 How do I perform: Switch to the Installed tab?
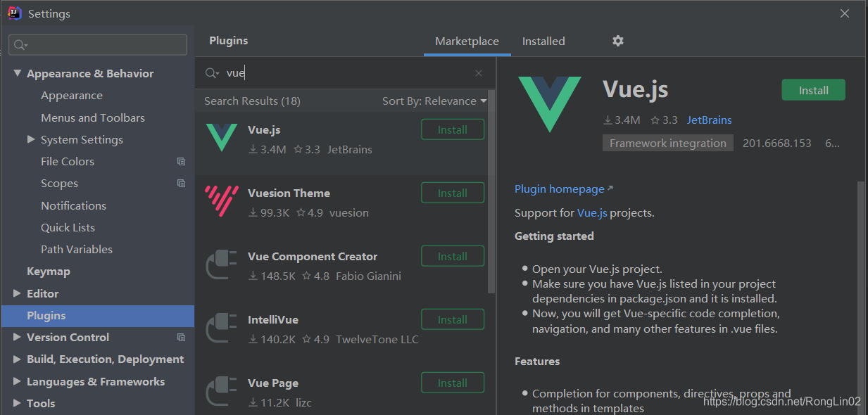(x=543, y=41)
